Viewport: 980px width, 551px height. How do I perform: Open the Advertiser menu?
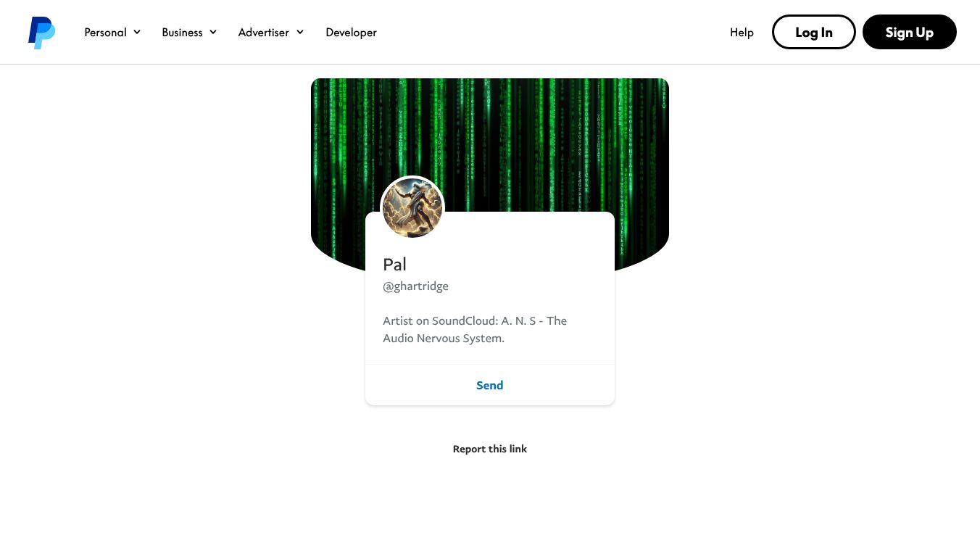(270, 32)
